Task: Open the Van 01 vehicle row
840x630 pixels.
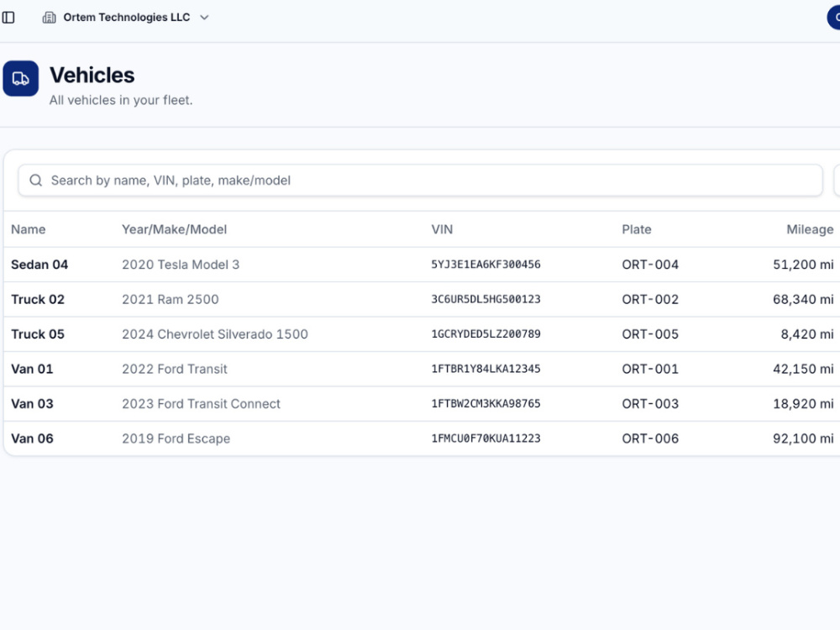Action: (x=422, y=369)
